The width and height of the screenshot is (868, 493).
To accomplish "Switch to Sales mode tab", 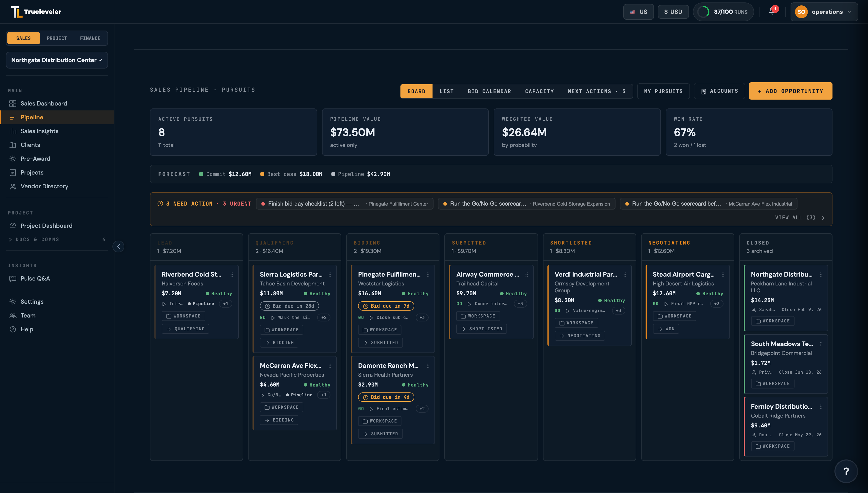I will [23, 38].
